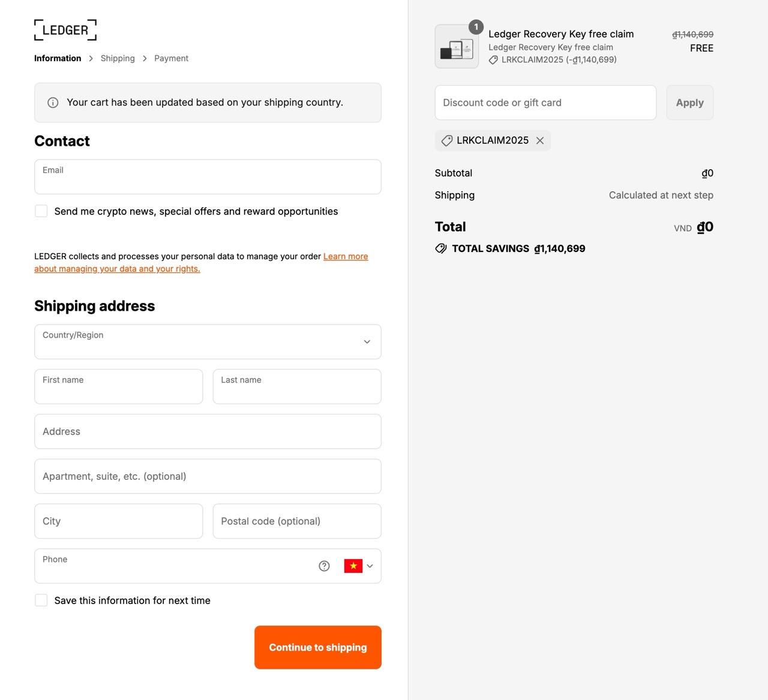This screenshot has height=700, width=768.
Task: Click the tag icon on LRKCLAIM2025 chip
Action: tap(447, 140)
